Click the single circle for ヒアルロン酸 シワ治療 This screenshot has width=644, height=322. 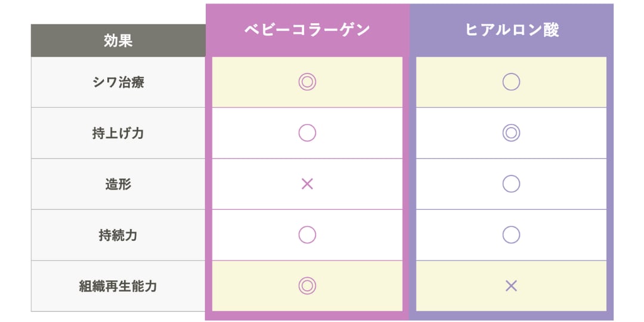pos(511,82)
